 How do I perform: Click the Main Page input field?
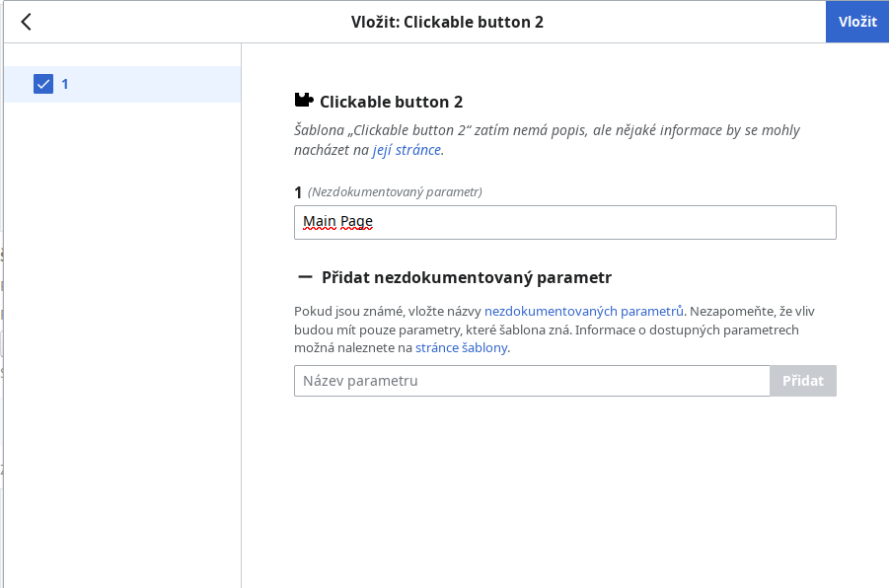[x=564, y=223]
